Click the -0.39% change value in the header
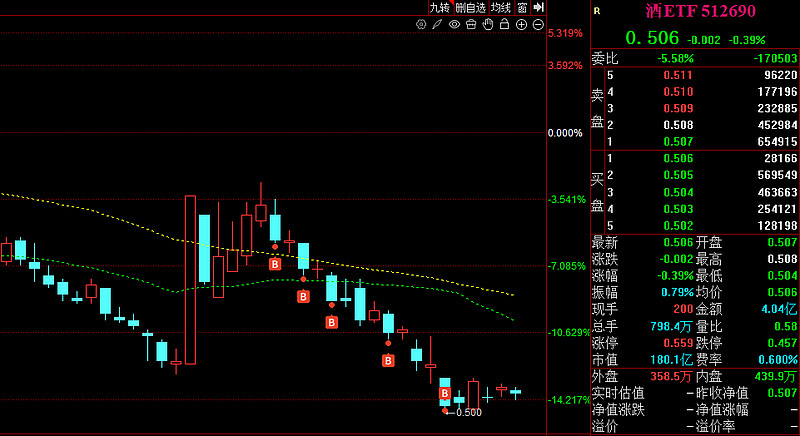The width and height of the screenshot is (800, 436). point(747,40)
